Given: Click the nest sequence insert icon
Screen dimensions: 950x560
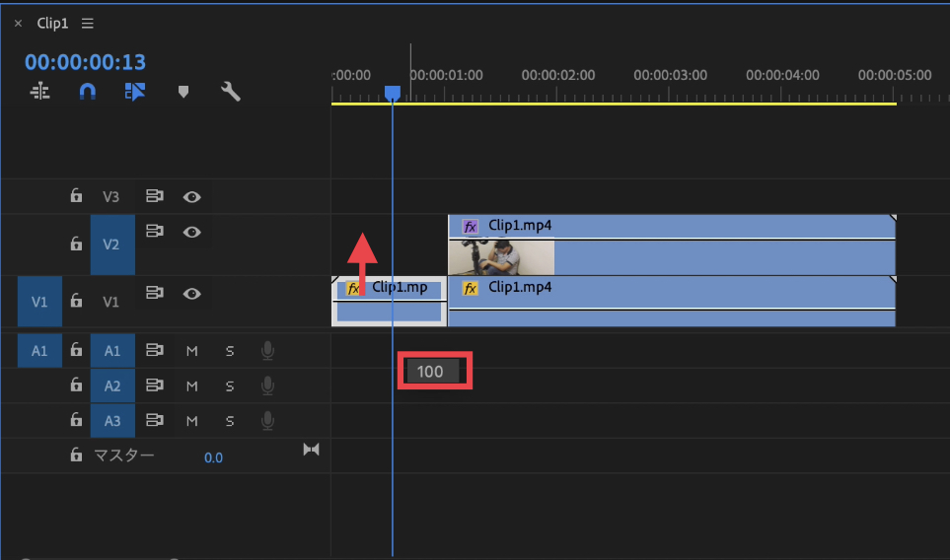Looking at the screenshot, I should (40, 92).
